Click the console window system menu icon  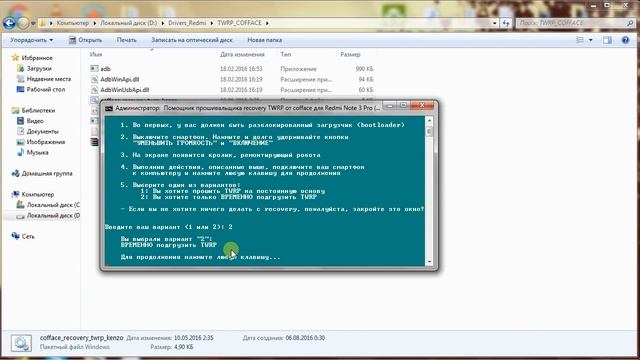109,108
